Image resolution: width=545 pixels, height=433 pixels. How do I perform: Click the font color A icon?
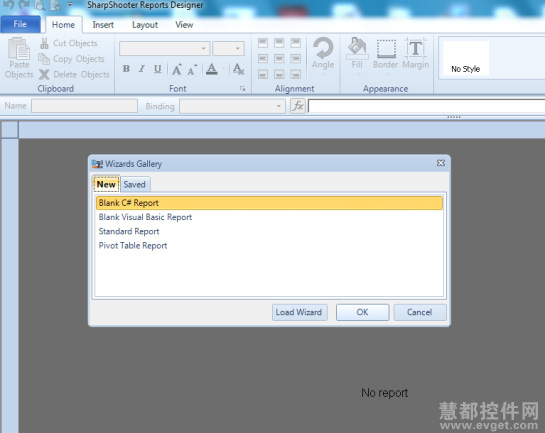coord(211,69)
